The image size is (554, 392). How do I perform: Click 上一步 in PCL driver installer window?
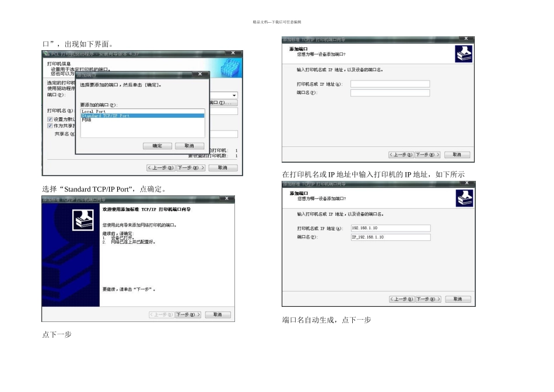pos(161,167)
